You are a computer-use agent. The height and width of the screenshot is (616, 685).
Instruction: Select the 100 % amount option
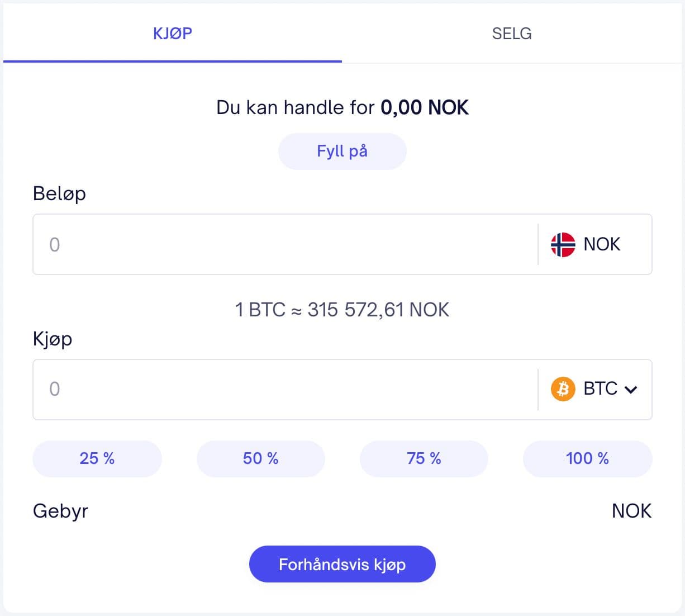click(587, 458)
